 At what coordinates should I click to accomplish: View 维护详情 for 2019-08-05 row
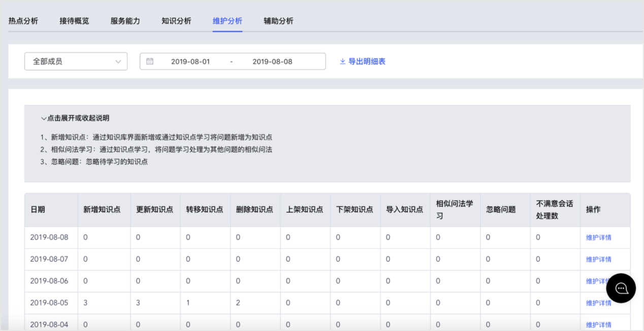599,303
